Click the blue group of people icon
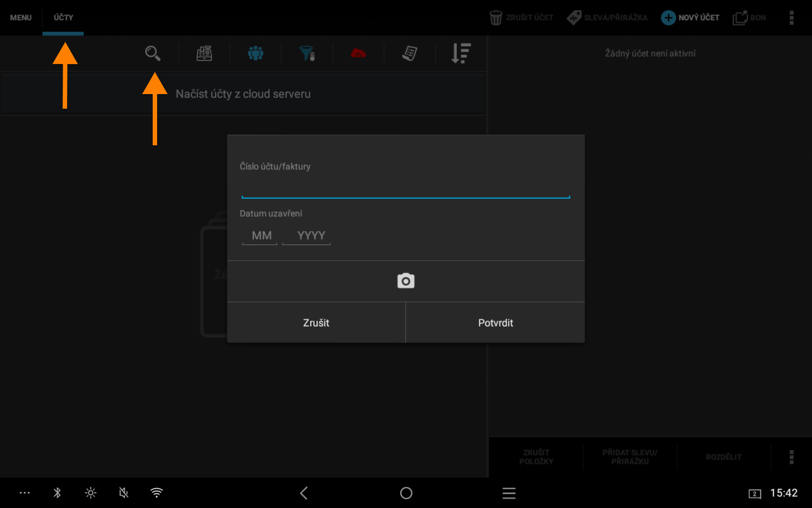Viewport: 812px width, 508px height. [x=256, y=53]
